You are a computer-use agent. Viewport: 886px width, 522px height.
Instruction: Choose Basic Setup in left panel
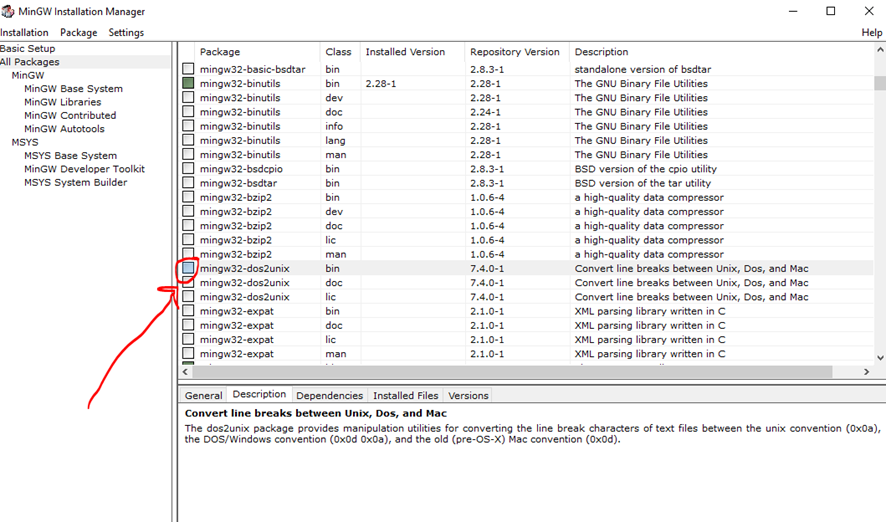(x=28, y=48)
